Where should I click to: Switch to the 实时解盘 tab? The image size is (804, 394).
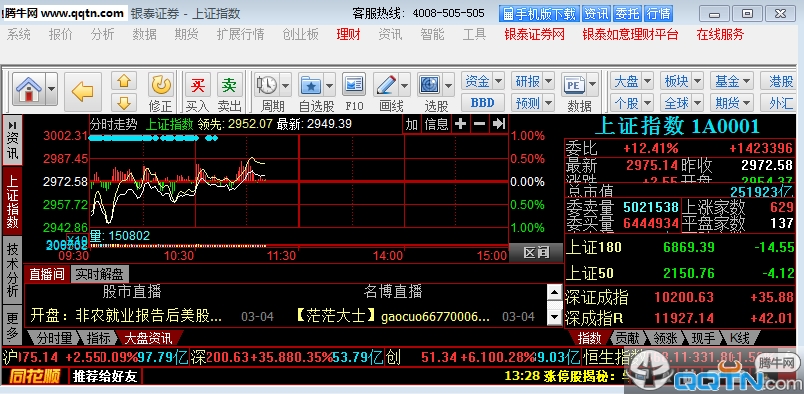(99, 274)
